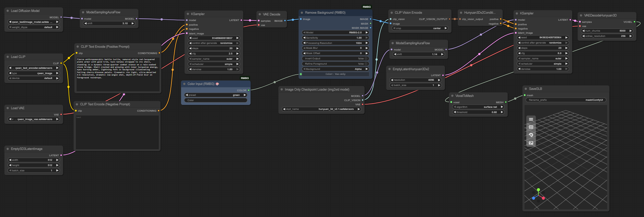
Task: Click the image icon in 3D viewer toolbar
Action: tap(531, 143)
